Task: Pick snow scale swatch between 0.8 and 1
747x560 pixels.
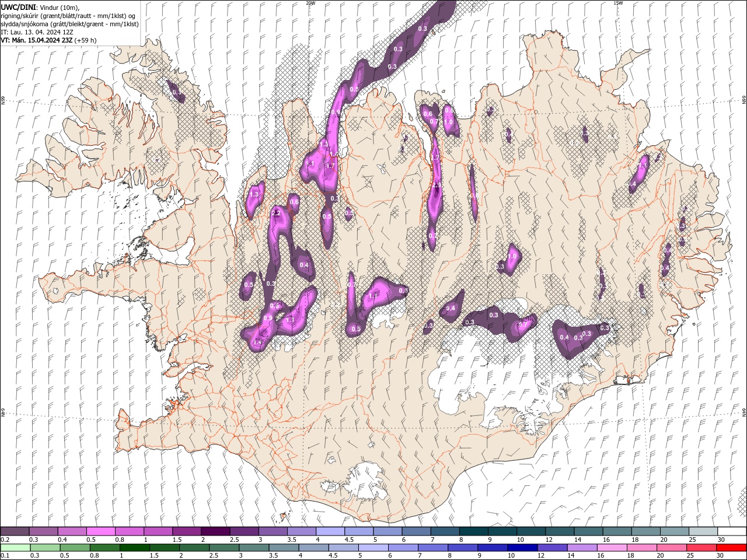Action: [129, 531]
